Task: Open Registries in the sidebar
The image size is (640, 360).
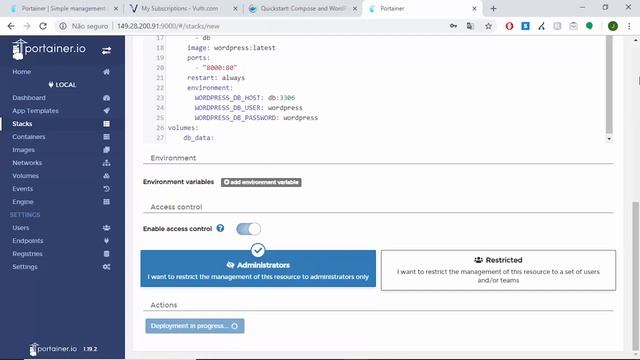Action: click(27, 254)
